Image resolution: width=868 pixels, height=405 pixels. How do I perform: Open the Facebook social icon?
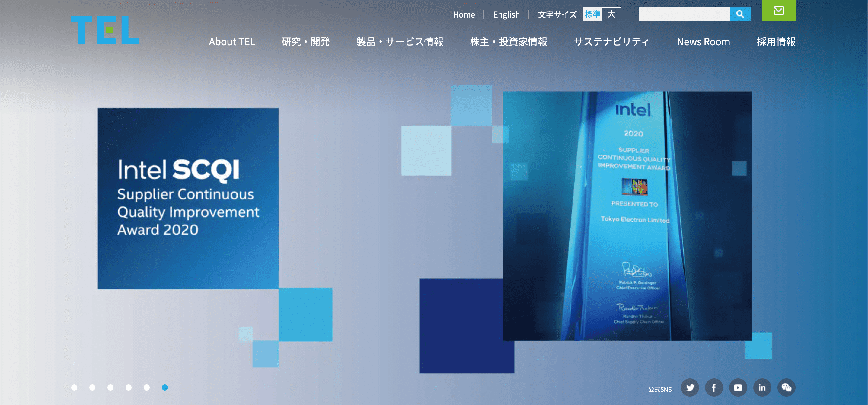714,387
